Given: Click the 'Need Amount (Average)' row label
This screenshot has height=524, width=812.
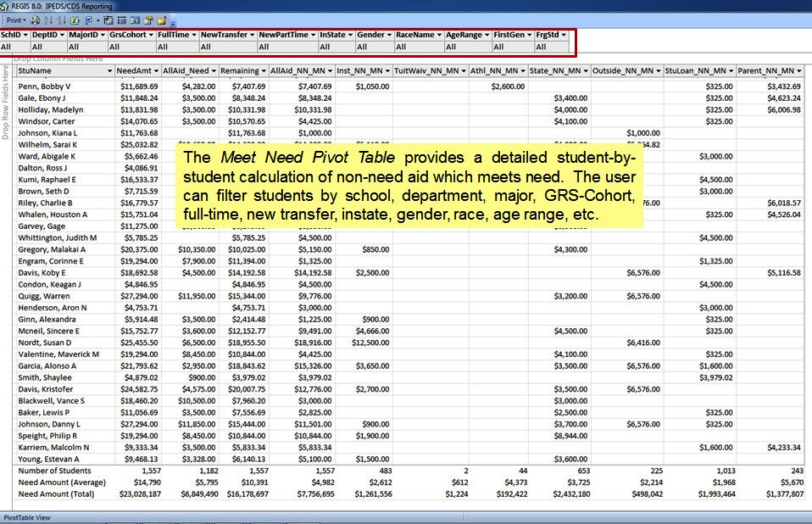Looking at the screenshot, I should pos(62,482).
